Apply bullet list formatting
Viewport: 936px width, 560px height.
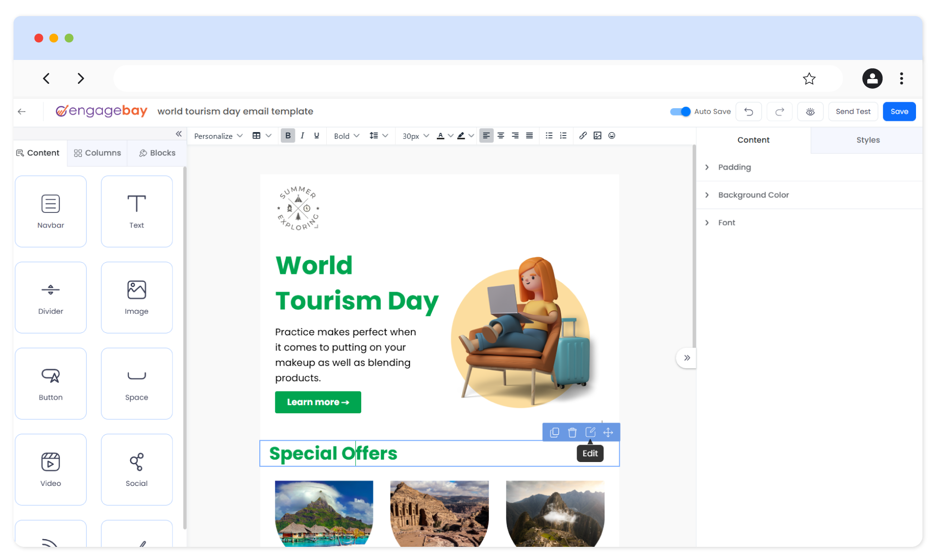click(x=549, y=135)
